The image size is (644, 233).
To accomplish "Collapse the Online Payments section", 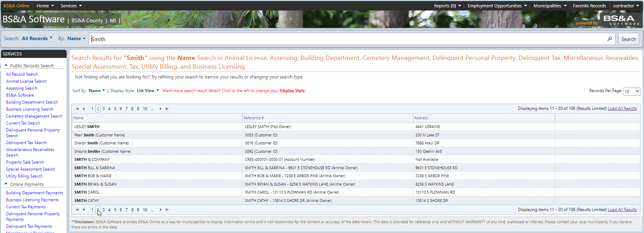I will pyautogui.click(x=6, y=184).
